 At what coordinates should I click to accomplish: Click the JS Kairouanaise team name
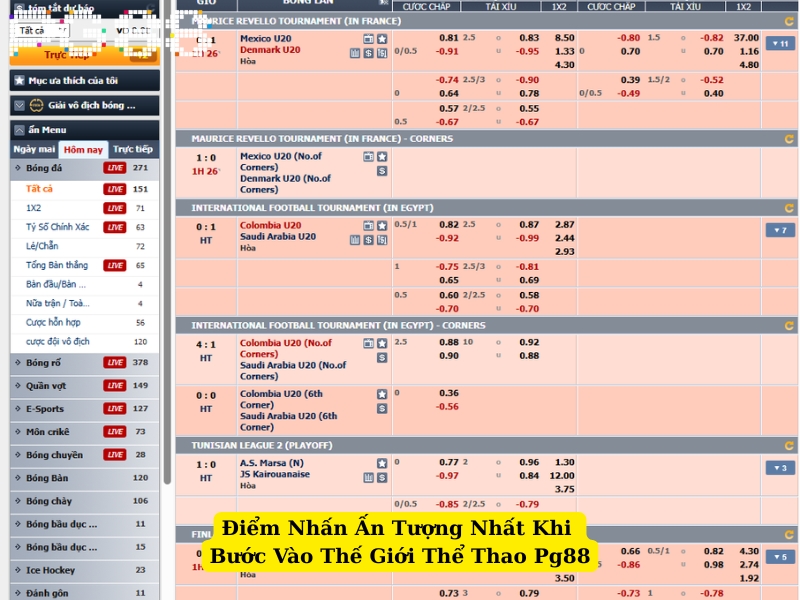[x=275, y=474]
